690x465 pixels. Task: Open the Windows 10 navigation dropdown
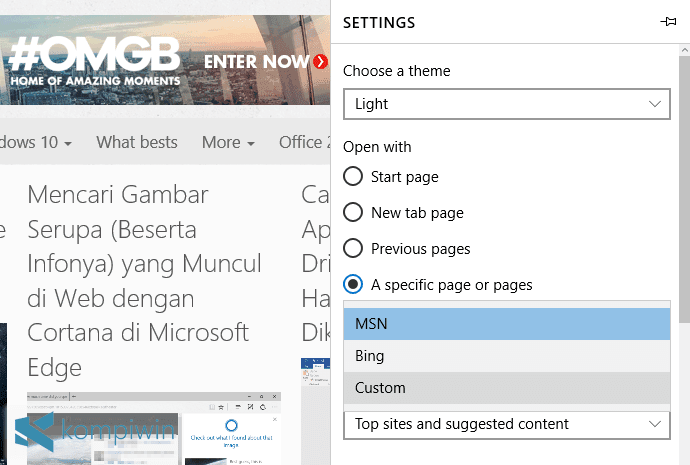tap(36, 142)
